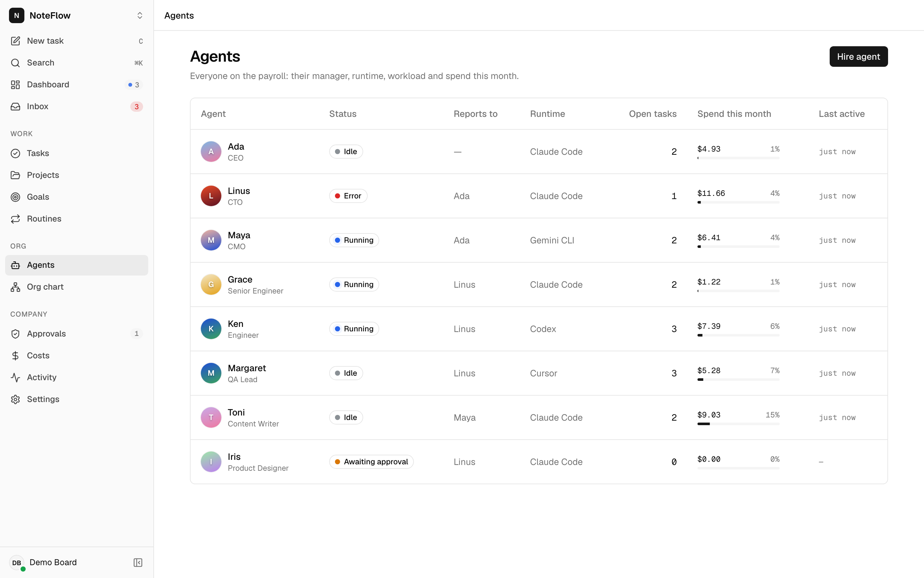Open the Tasks menu item
This screenshot has height=578, width=924.
tap(76, 153)
